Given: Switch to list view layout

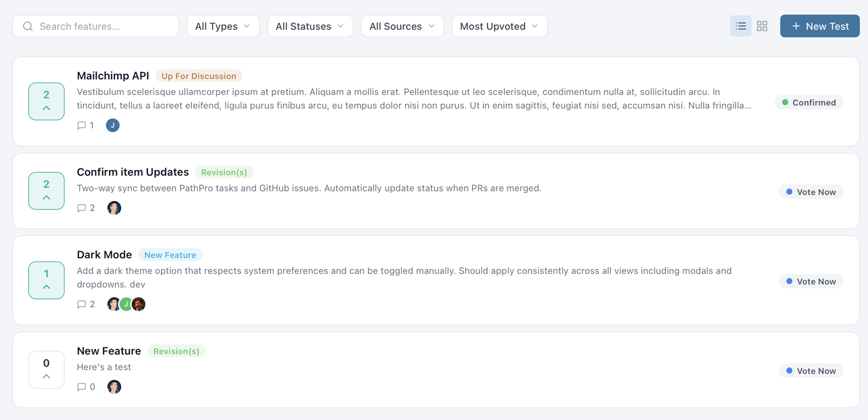Looking at the screenshot, I should click(741, 26).
